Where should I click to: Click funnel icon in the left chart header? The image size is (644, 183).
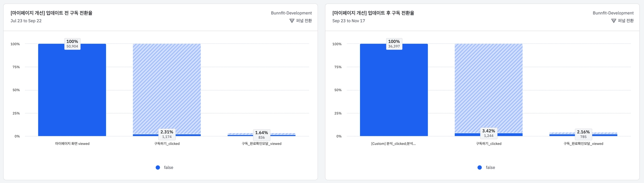click(292, 21)
